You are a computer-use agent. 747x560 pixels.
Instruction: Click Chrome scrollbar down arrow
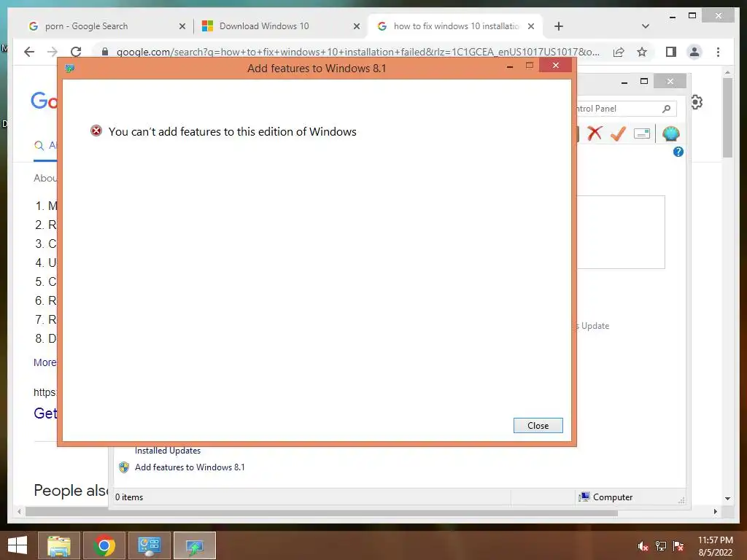pyautogui.click(x=727, y=499)
